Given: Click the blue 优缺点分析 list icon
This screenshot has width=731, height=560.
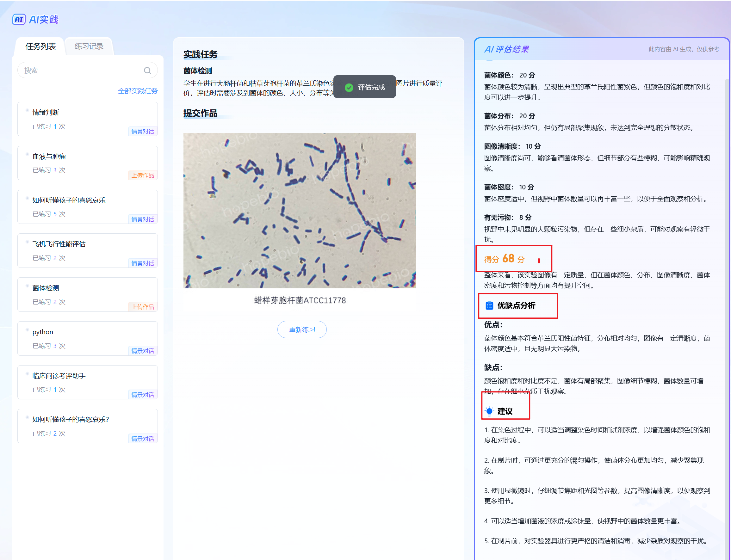Looking at the screenshot, I should tap(489, 305).
